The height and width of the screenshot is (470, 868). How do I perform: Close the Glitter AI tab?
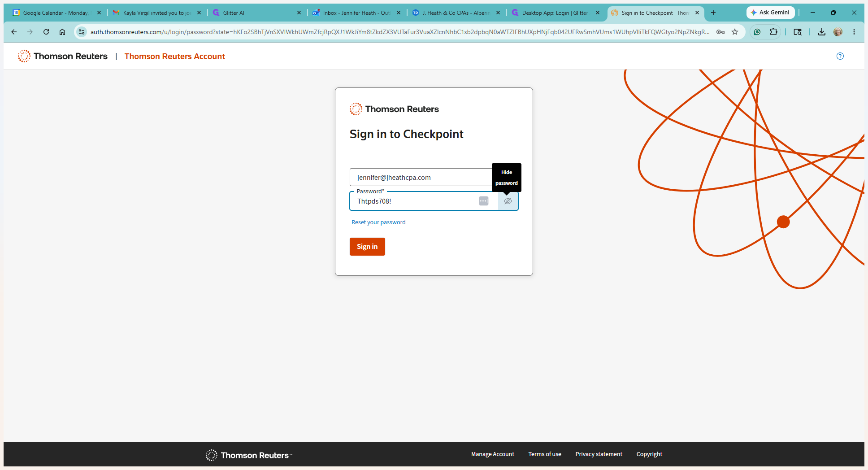299,13
